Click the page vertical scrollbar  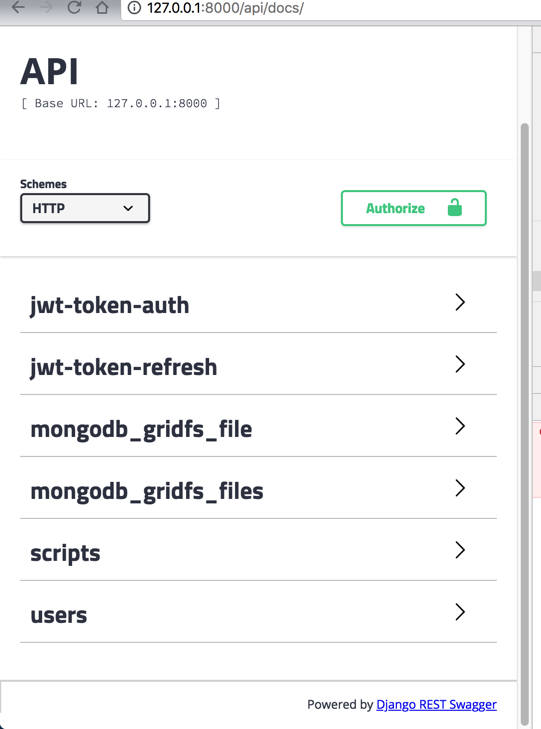coord(525,423)
